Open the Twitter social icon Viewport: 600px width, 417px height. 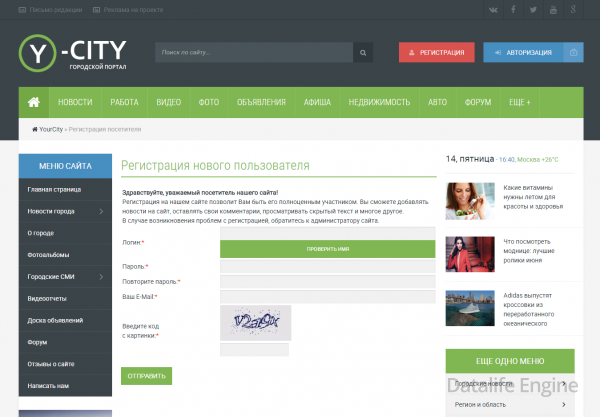coord(533,10)
